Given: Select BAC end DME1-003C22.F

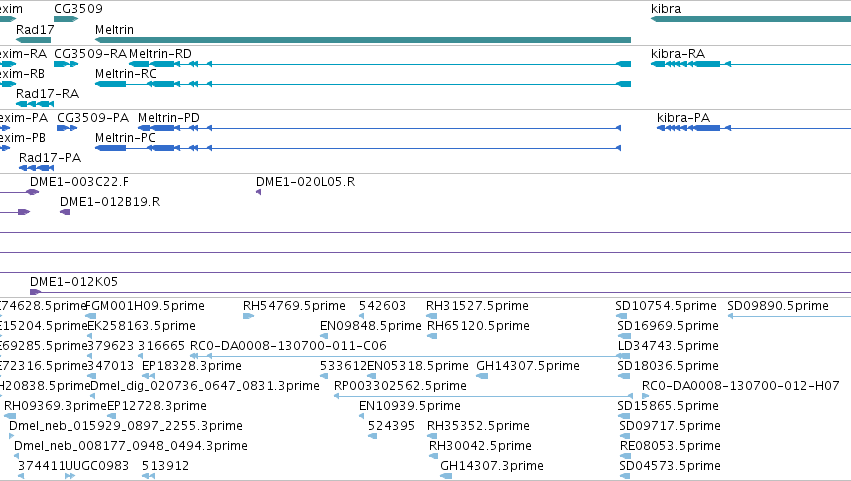Looking at the screenshot, I should [79, 182].
